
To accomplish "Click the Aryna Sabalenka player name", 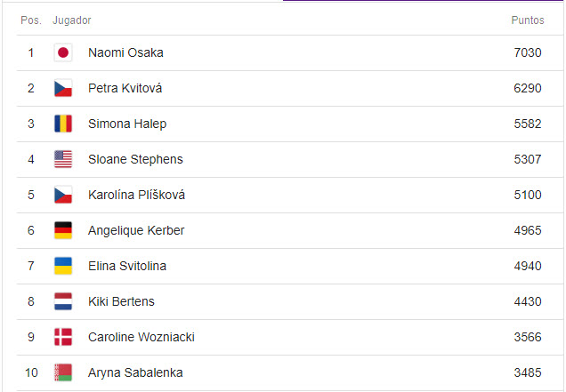I will tap(135, 372).
